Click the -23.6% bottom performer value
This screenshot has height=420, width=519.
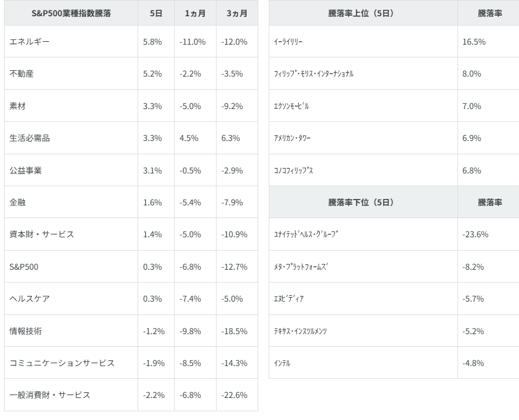point(475,234)
